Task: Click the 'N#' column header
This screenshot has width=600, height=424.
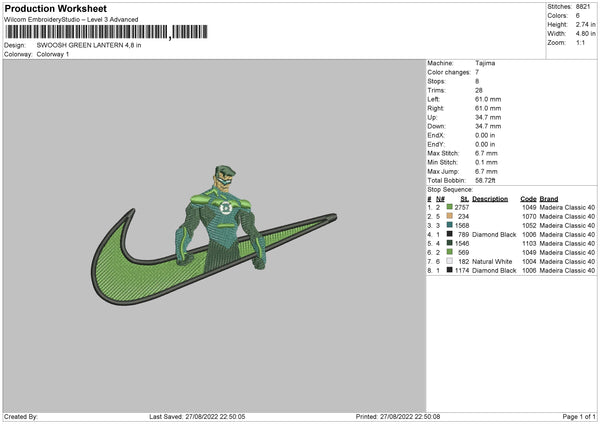Action: [x=440, y=199]
